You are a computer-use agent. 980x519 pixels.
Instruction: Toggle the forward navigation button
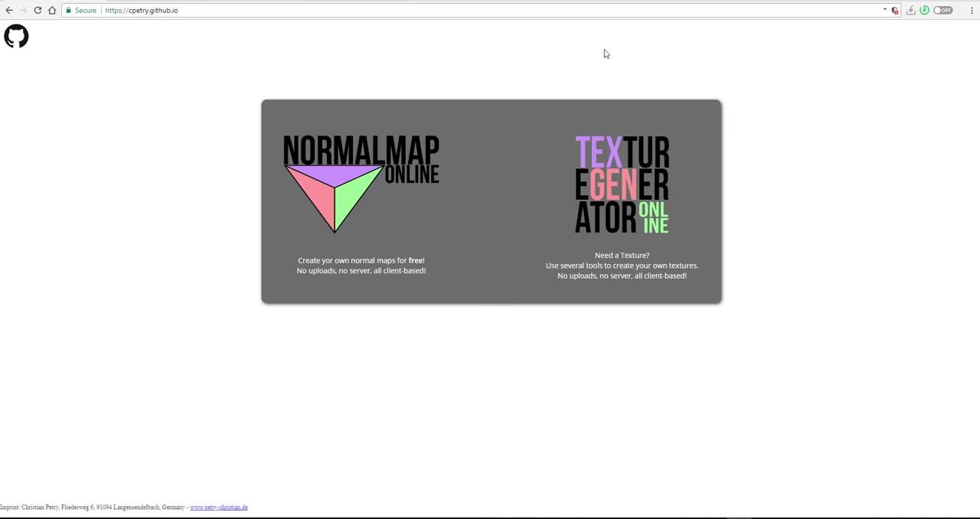[x=23, y=10]
